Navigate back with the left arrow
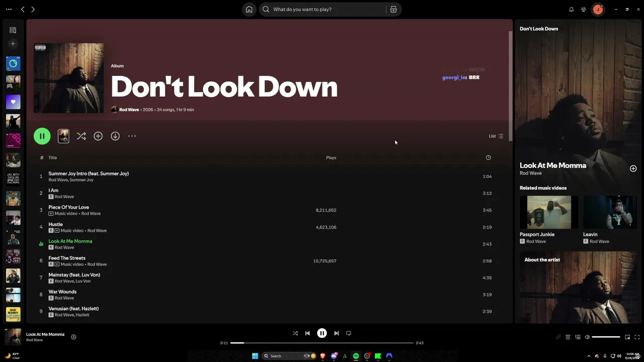Screen dimensions: 644x362 point(23,10)
